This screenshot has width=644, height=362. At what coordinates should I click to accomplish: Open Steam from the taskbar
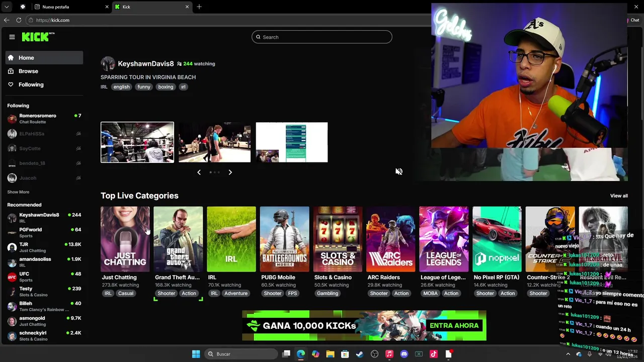pos(360,354)
